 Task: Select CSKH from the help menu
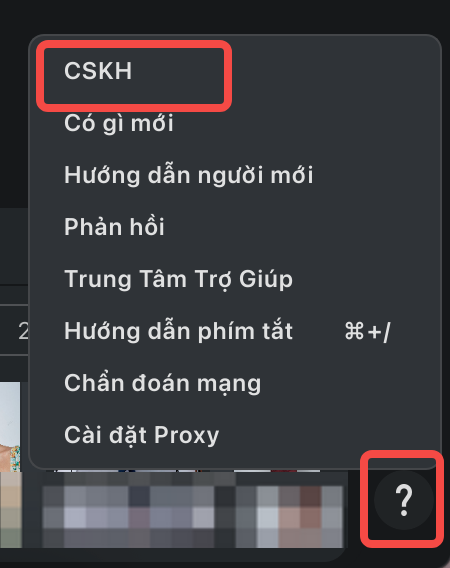point(98,71)
